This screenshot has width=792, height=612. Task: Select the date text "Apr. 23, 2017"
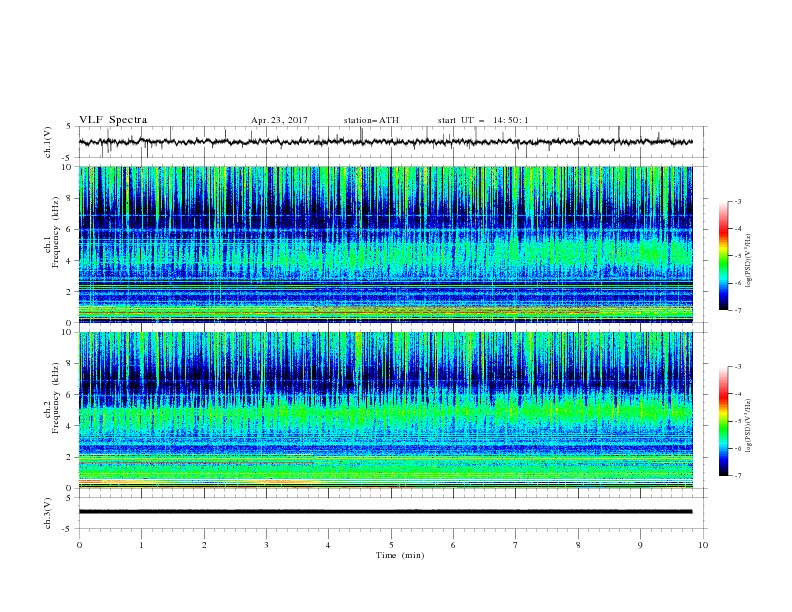coord(279,120)
